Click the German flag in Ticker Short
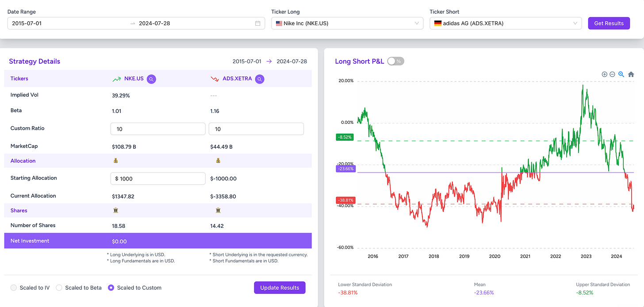This screenshot has height=307, width=644. [x=437, y=23]
